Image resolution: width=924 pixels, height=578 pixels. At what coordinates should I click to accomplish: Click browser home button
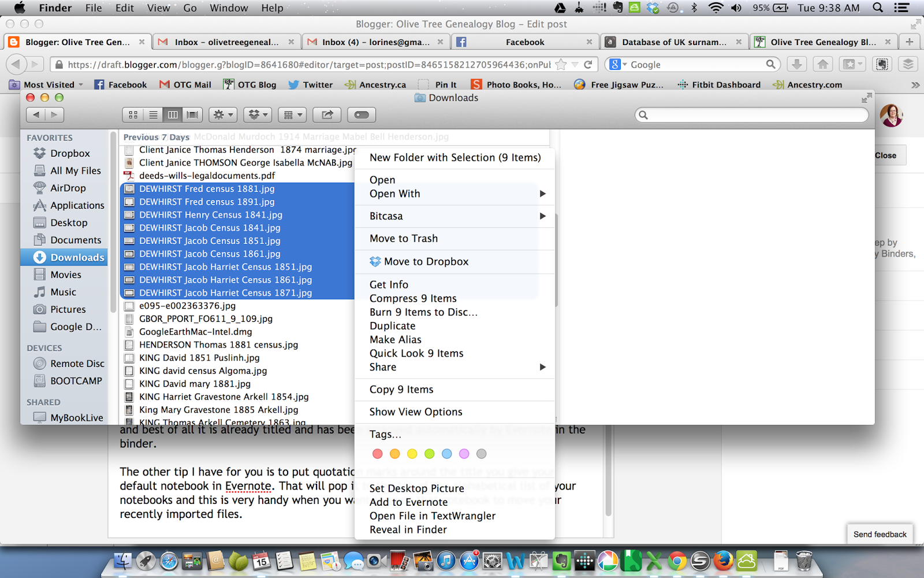pyautogui.click(x=823, y=65)
